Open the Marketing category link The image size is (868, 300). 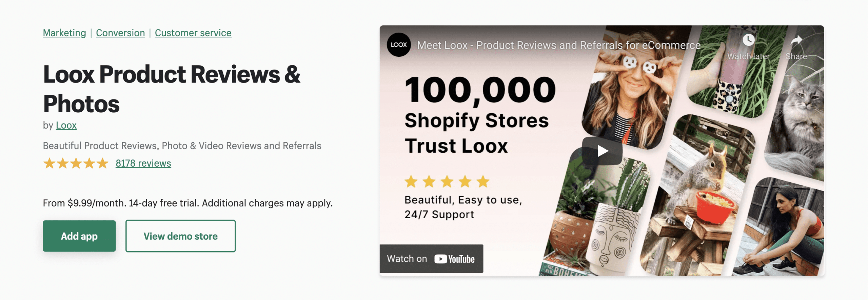coord(64,33)
